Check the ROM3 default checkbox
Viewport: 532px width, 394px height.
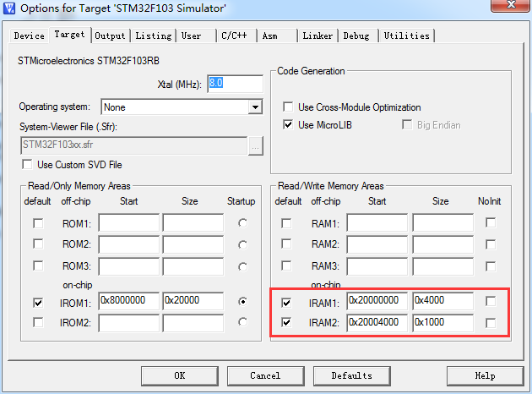click(x=38, y=265)
